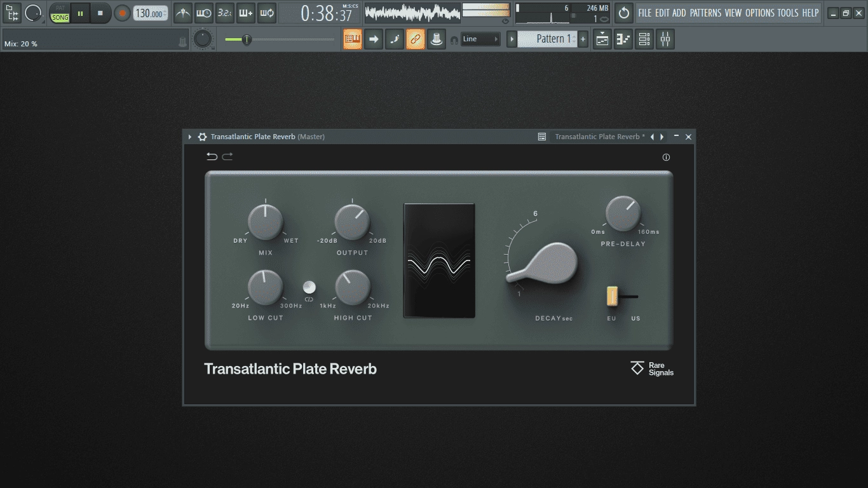Image resolution: width=868 pixels, height=488 pixels.
Task: Toggle the filter link button between cut knobs
Action: (309, 287)
